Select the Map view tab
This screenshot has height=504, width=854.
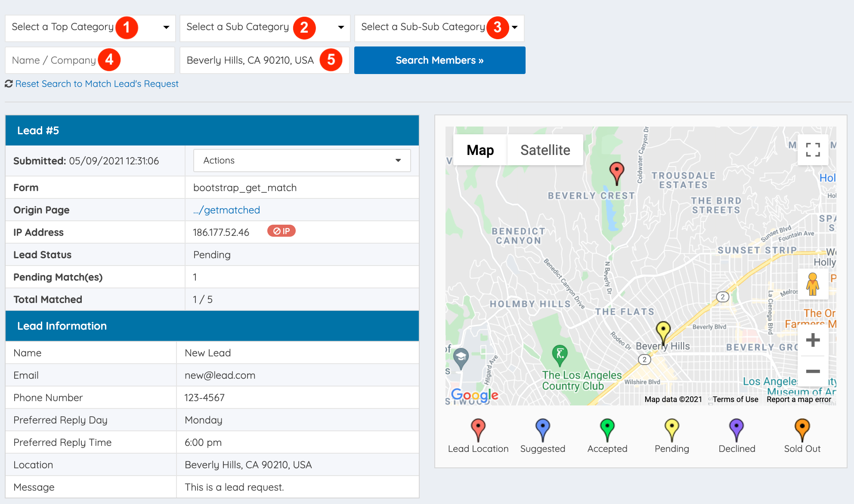coord(480,150)
